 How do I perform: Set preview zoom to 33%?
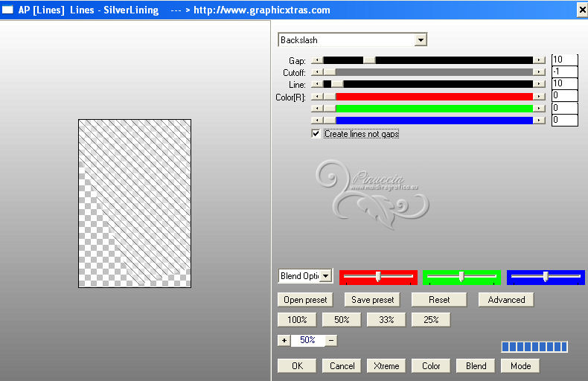click(386, 320)
